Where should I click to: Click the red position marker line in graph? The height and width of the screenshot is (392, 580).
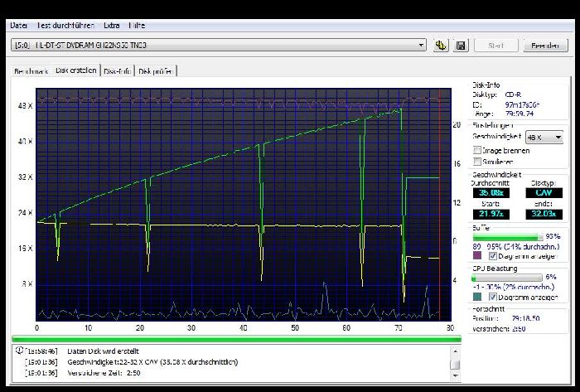click(x=439, y=204)
